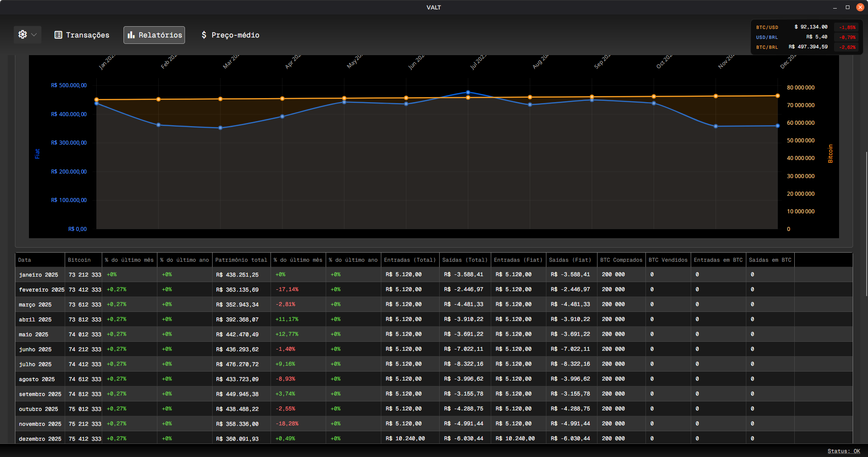Minimize the VALT window
868x457 pixels.
coord(835,7)
